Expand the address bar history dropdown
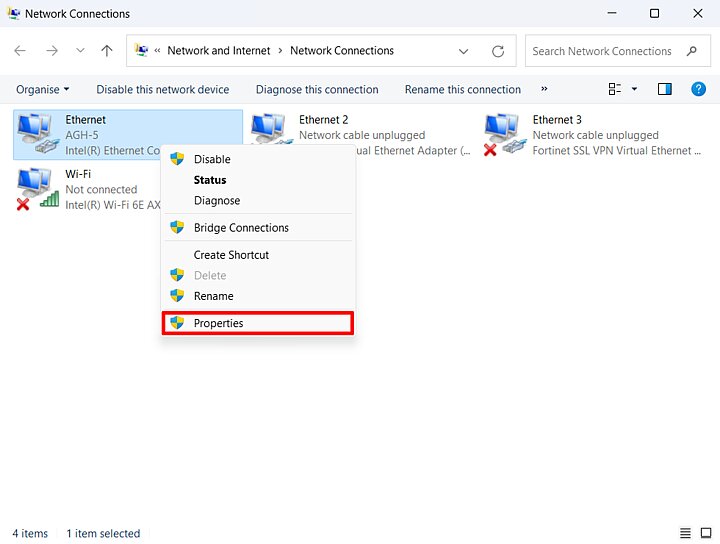720x544 pixels. click(464, 51)
